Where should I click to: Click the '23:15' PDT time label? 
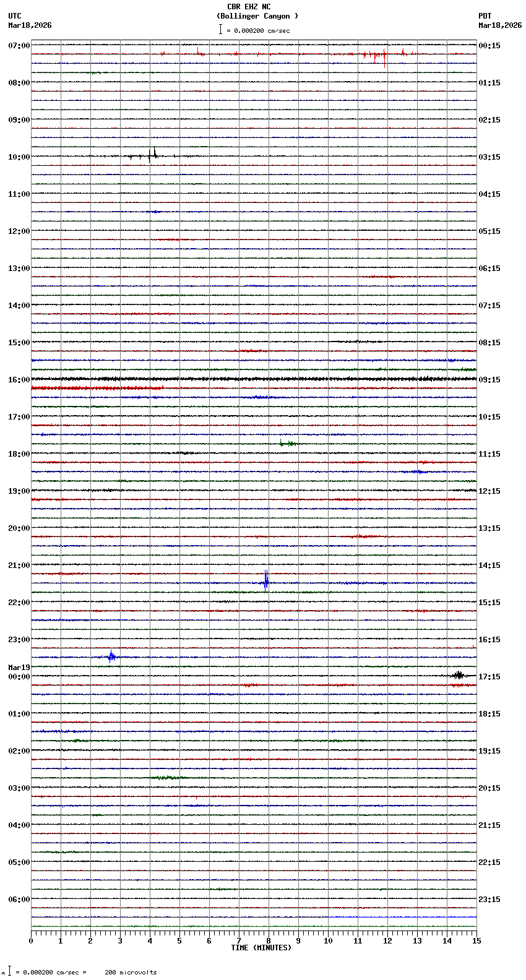(489, 900)
